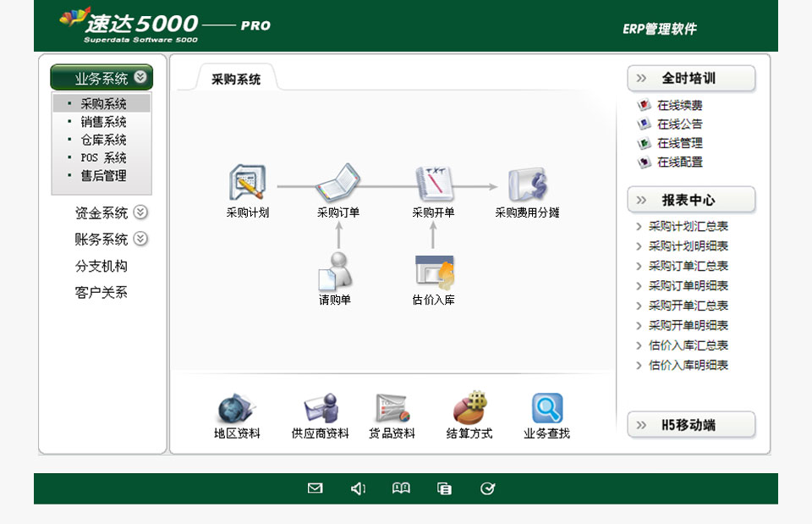Select 销售系统 in the sidebar
This screenshot has height=524, width=812.
(101, 122)
